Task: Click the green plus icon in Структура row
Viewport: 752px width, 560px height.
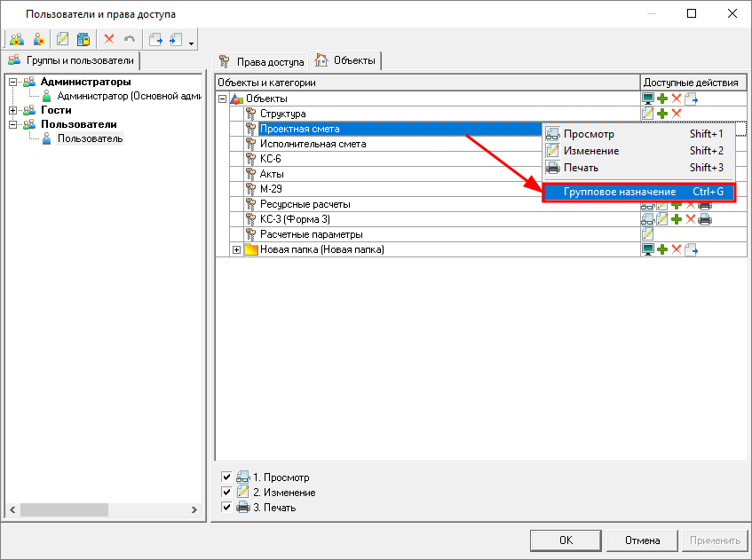Action: pyautogui.click(x=662, y=114)
